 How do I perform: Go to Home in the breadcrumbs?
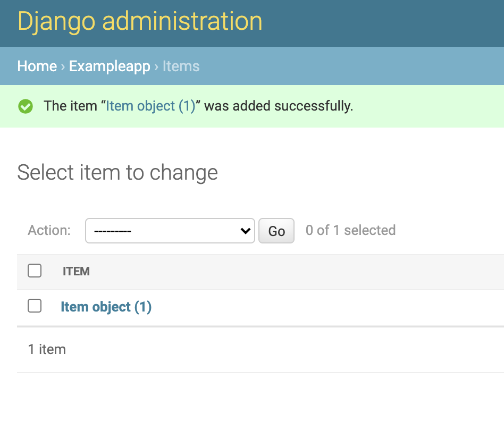(x=37, y=66)
